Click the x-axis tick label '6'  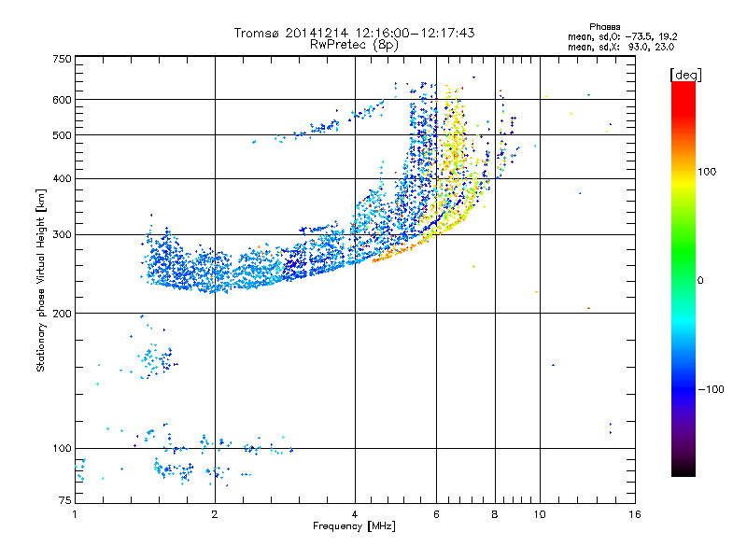tap(436, 514)
